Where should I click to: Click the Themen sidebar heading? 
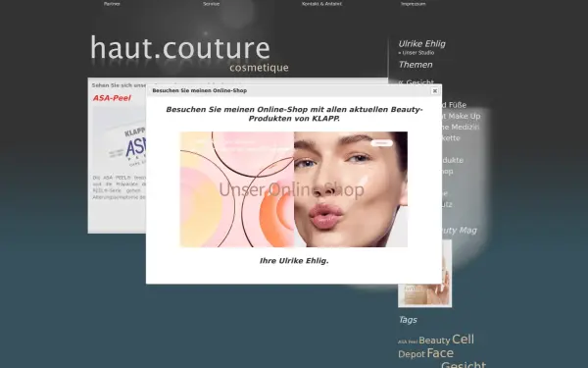[416, 65]
